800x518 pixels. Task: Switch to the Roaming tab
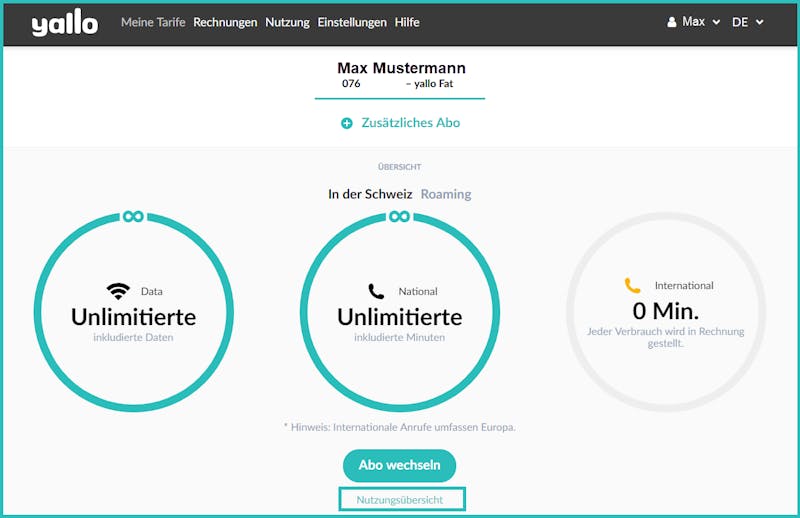[x=446, y=194]
